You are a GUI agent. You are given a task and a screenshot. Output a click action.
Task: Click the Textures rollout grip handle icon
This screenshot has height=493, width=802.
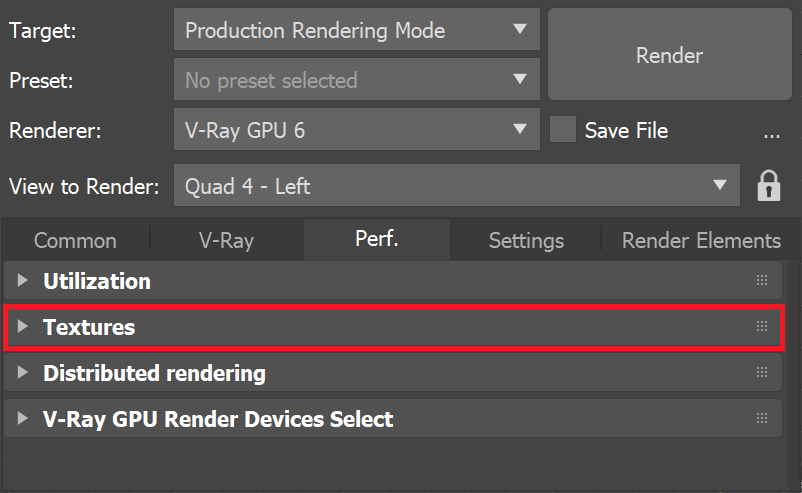pyautogui.click(x=762, y=326)
